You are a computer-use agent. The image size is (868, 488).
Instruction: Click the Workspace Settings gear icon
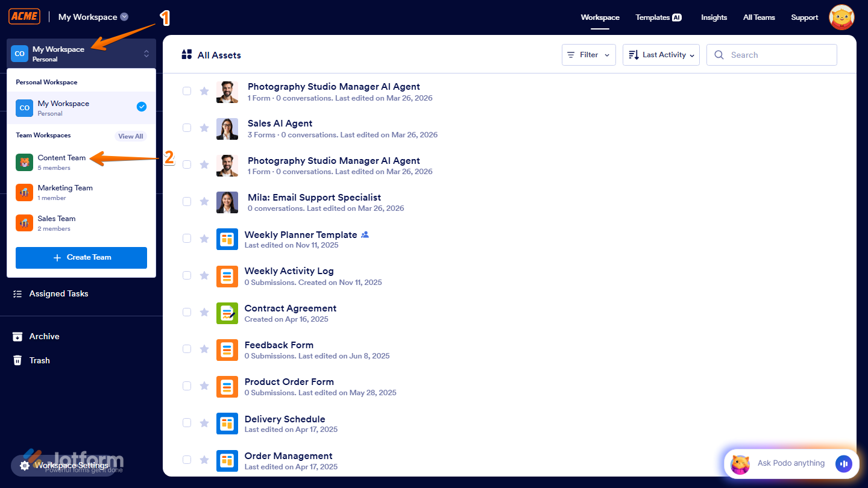[x=25, y=465]
